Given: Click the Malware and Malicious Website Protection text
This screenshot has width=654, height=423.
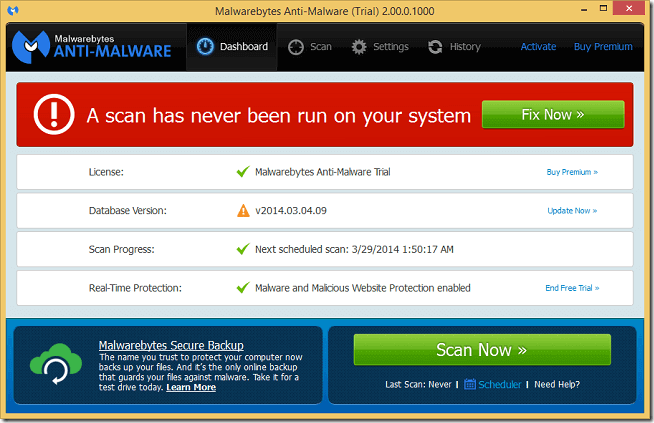Looking at the screenshot, I should [362, 288].
